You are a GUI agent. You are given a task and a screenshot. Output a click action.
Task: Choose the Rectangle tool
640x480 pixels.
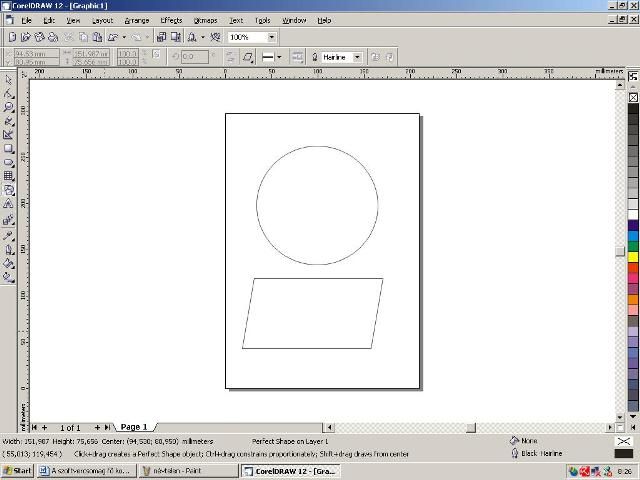[8, 148]
